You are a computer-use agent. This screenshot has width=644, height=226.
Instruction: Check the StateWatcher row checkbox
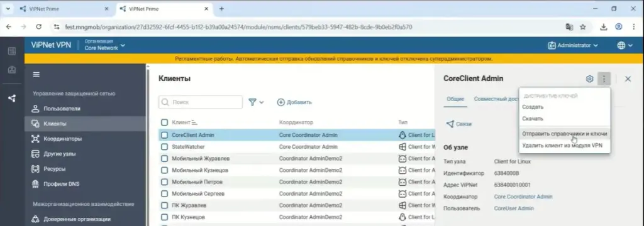[x=164, y=146]
